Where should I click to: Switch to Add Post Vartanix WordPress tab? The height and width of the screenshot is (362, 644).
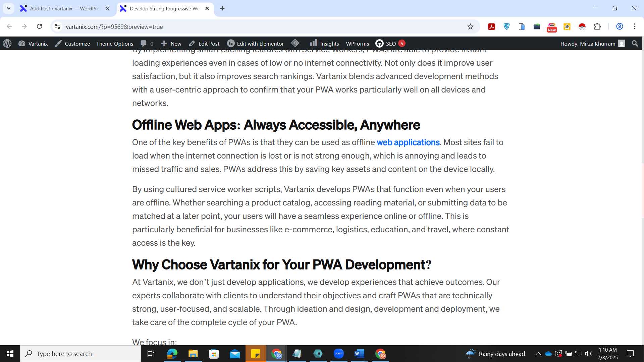[64, 8]
